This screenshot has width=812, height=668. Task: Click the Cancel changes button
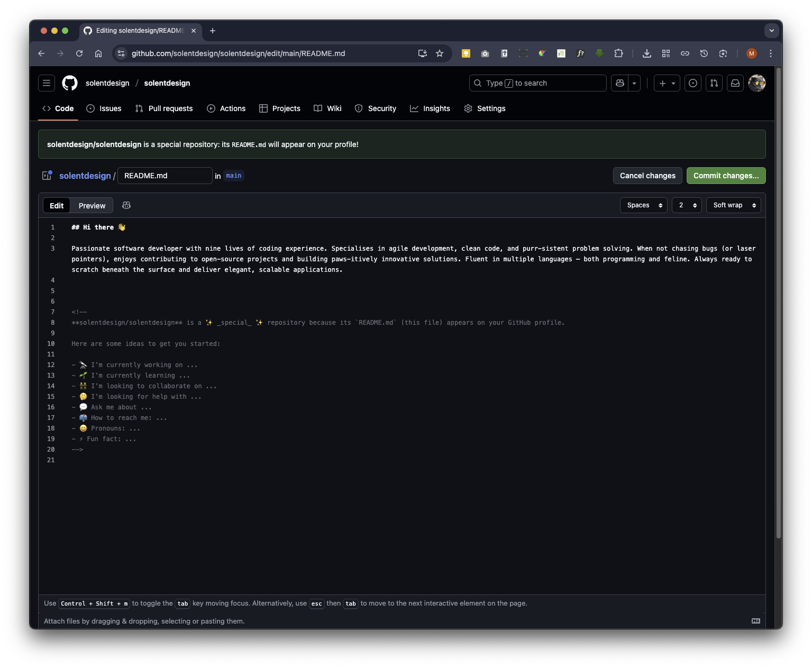coord(647,176)
